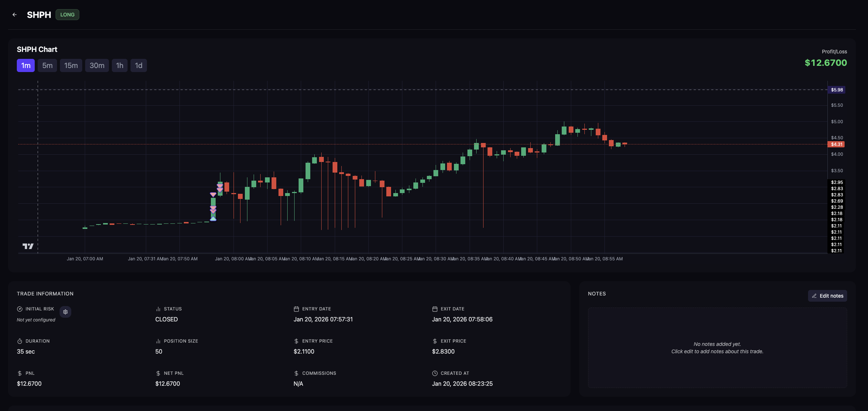Click the blue entry marker triangle on chart
This screenshot has height=411, width=868.
(x=213, y=219)
